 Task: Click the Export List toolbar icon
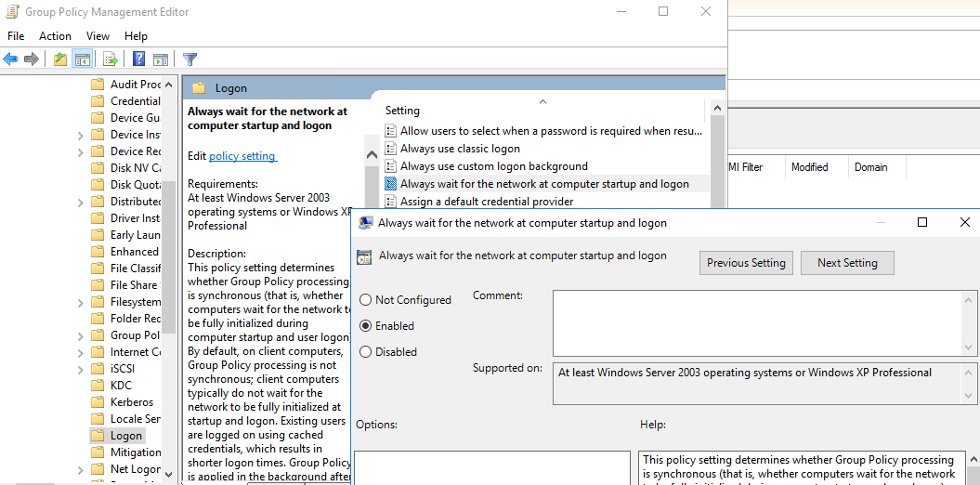(111, 59)
